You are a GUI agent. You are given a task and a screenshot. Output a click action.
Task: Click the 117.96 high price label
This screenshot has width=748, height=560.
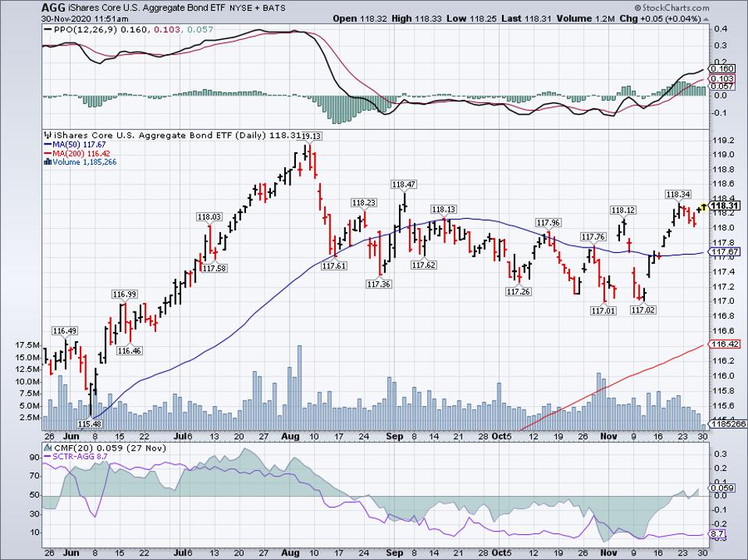549,223
